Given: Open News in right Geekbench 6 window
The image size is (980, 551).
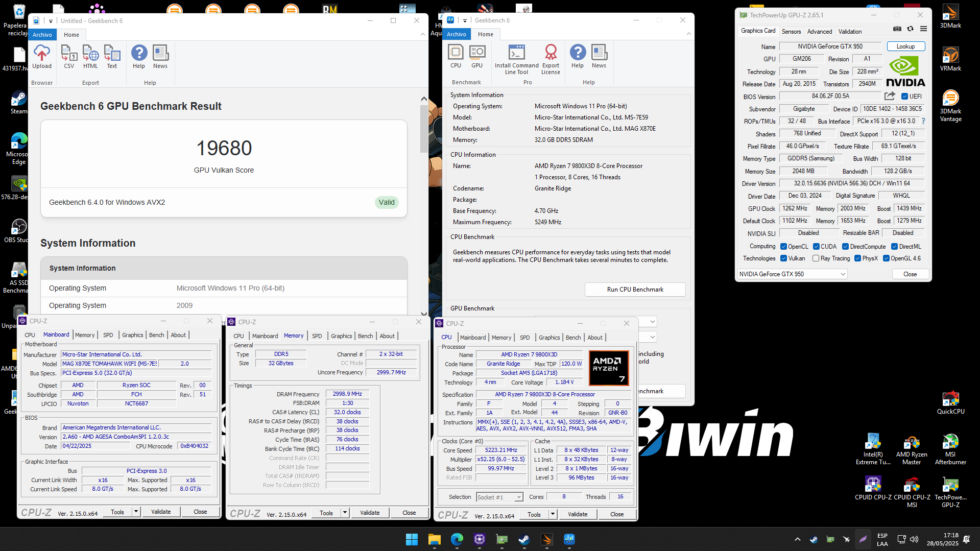Looking at the screenshot, I should point(599,56).
